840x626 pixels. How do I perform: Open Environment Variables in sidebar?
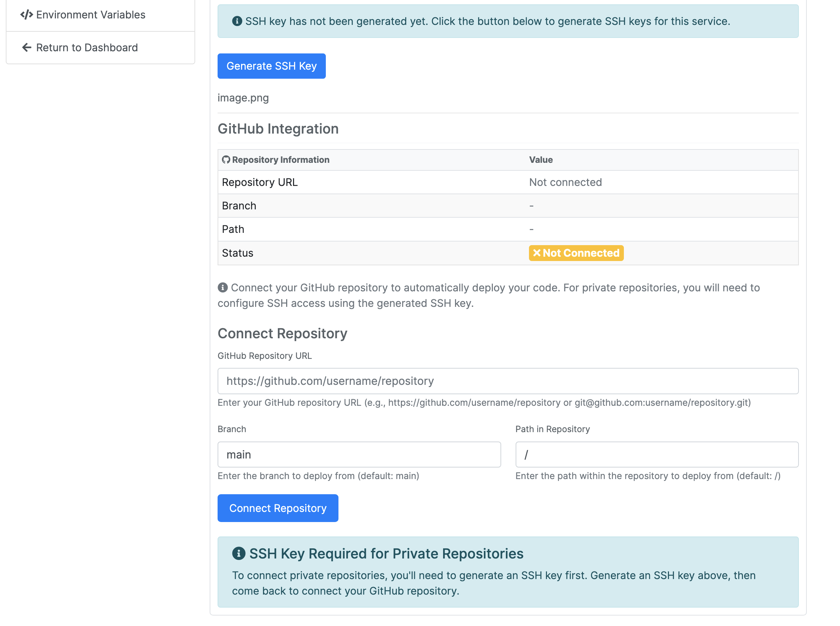(91, 15)
